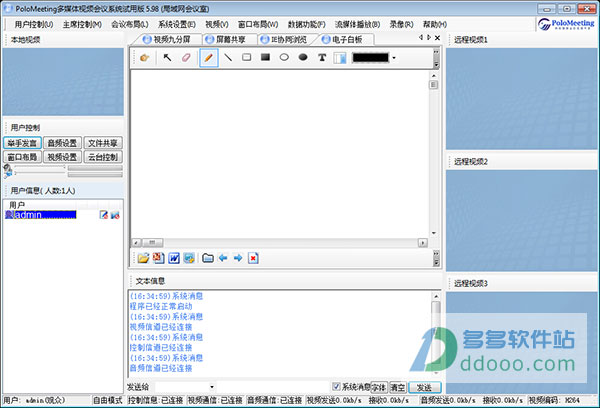This screenshot has height=408, width=600.
Task: Click the PowerPoint import icon
Action: pyautogui.click(x=158, y=258)
